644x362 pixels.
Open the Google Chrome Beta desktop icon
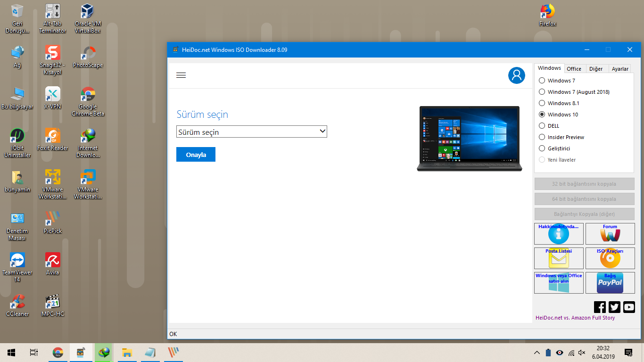tap(88, 101)
